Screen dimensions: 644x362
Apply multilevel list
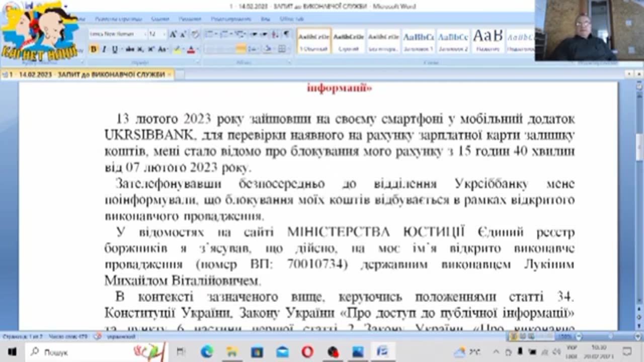click(239, 34)
